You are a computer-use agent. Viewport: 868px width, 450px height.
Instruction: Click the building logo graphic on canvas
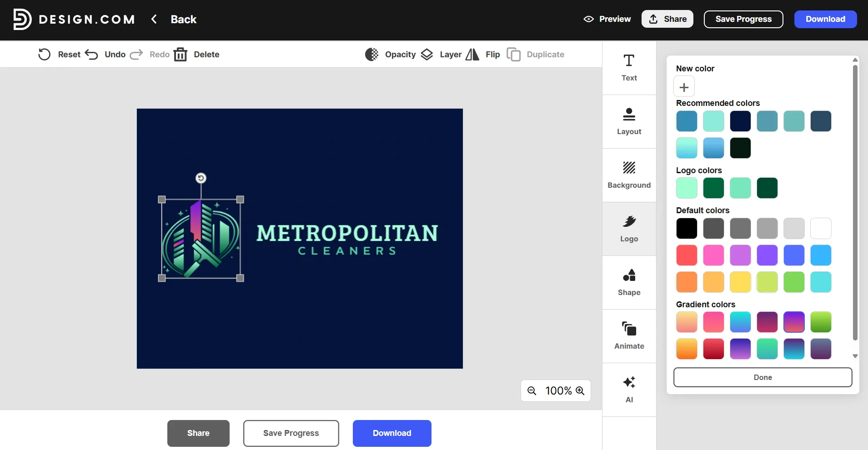click(201, 239)
